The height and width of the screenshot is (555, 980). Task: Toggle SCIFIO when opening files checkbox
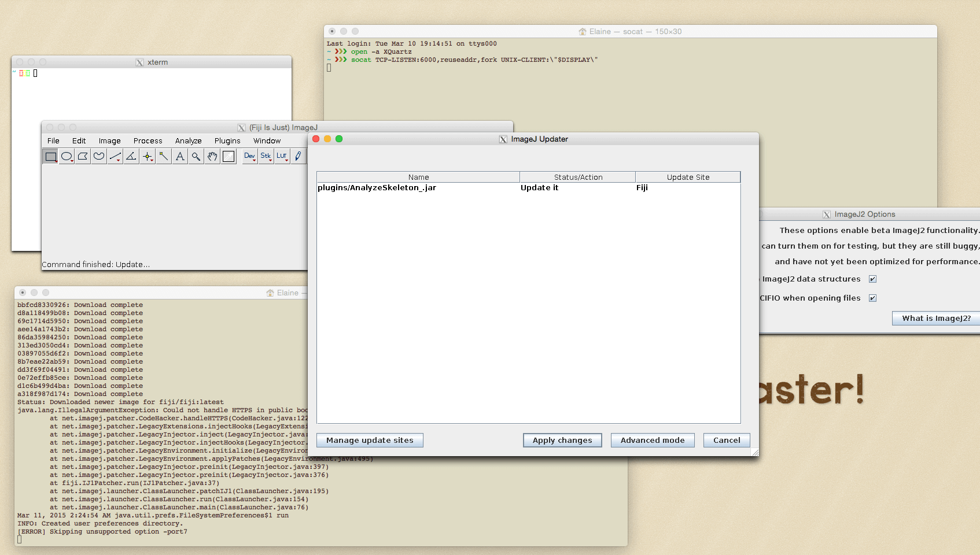pyautogui.click(x=872, y=298)
